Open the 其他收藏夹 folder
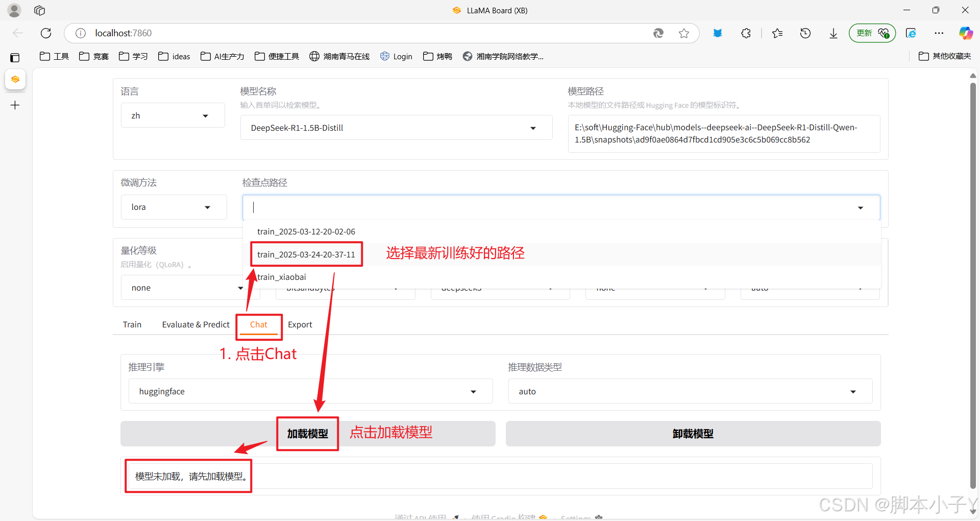The image size is (980, 521). tap(944, 56)
